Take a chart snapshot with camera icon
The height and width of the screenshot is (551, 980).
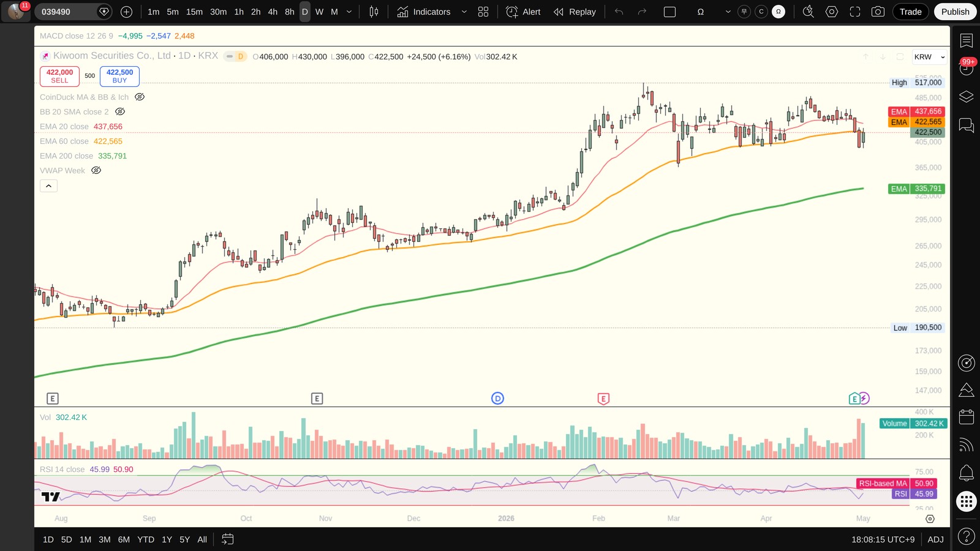point(878,12)
